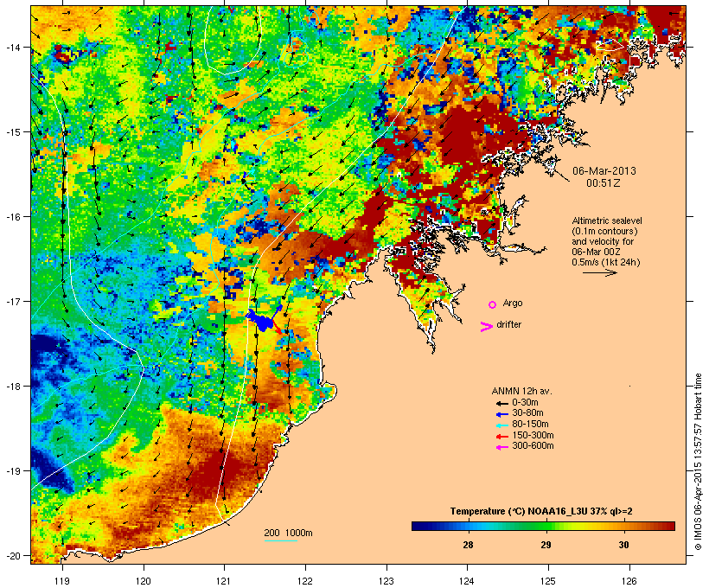Click the time text 00:51Z
This screenshot has height=588, width=709.
tap(604, 183)
